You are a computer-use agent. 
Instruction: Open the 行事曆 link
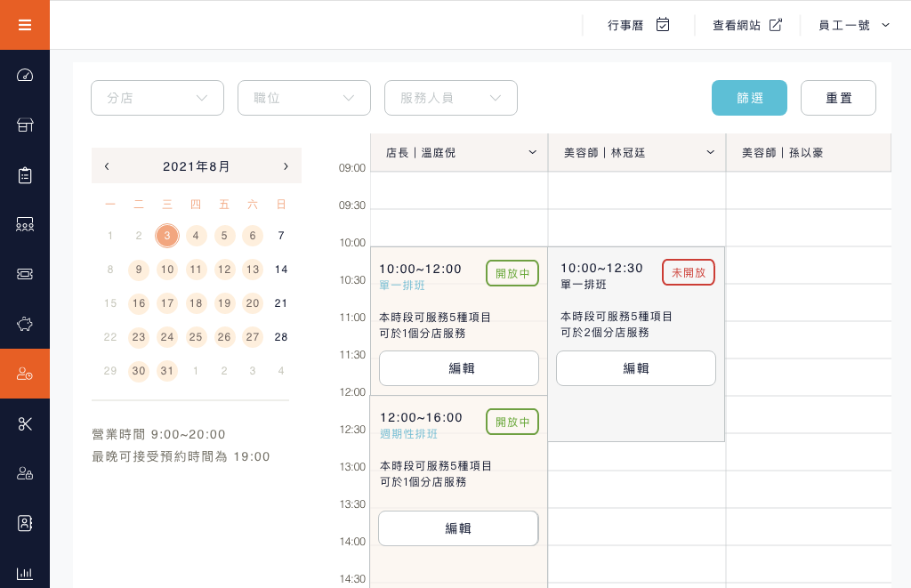(625, 25)
